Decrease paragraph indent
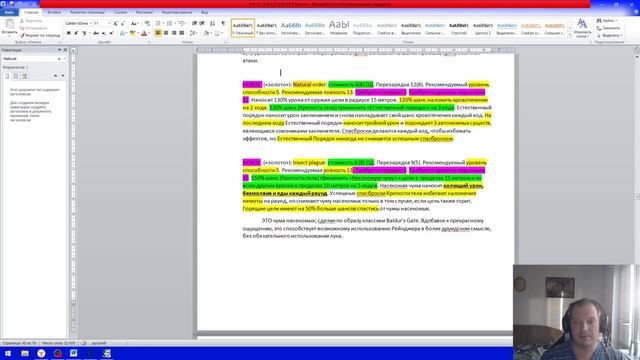Viewport: 640px width, 360px height. pos(194,24)
